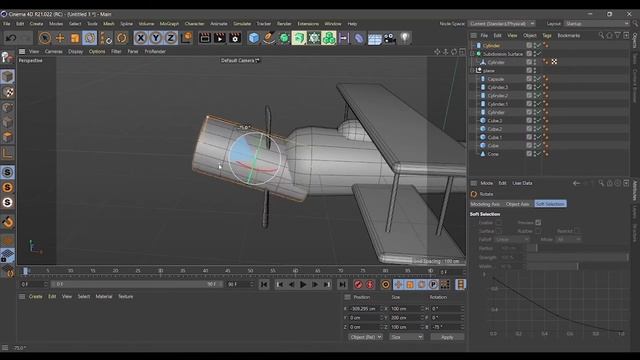
Task: Toggle the Z axis lock
Action: coord(171,38)
